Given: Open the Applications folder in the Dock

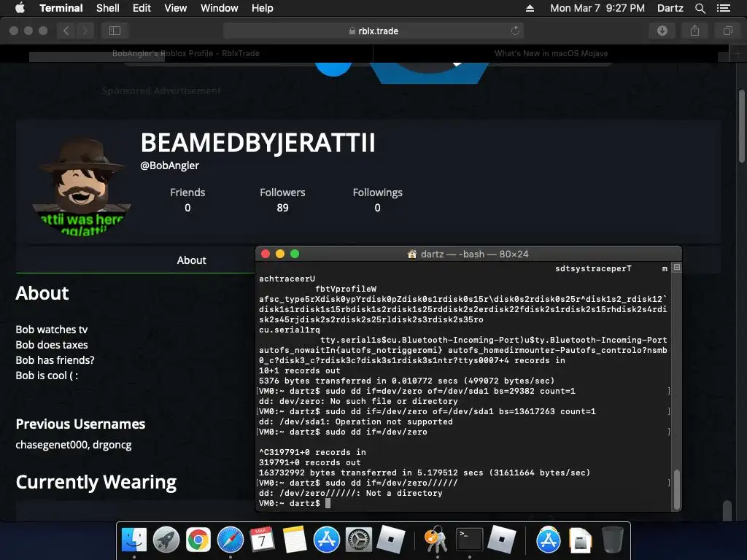Looking at the screenshot, I should click(549, 540).
